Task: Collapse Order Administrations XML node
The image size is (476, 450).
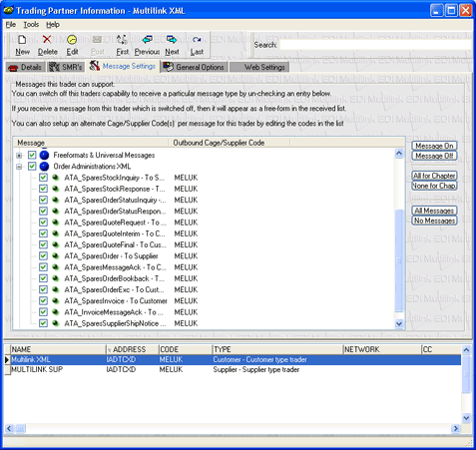Action: pos(19,167)
